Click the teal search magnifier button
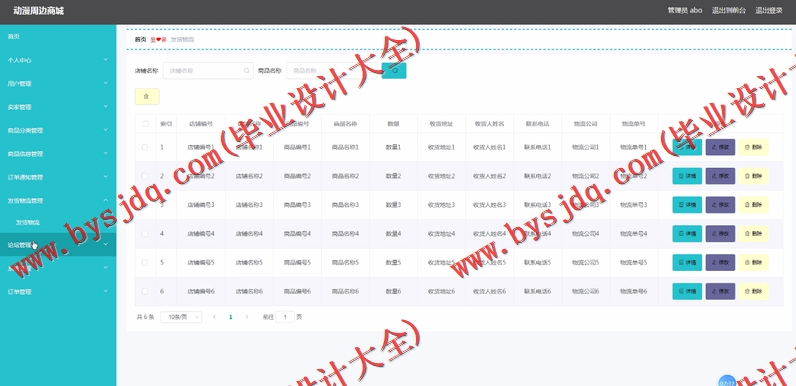This screenshot has width=796, height=386. [394, 71]
